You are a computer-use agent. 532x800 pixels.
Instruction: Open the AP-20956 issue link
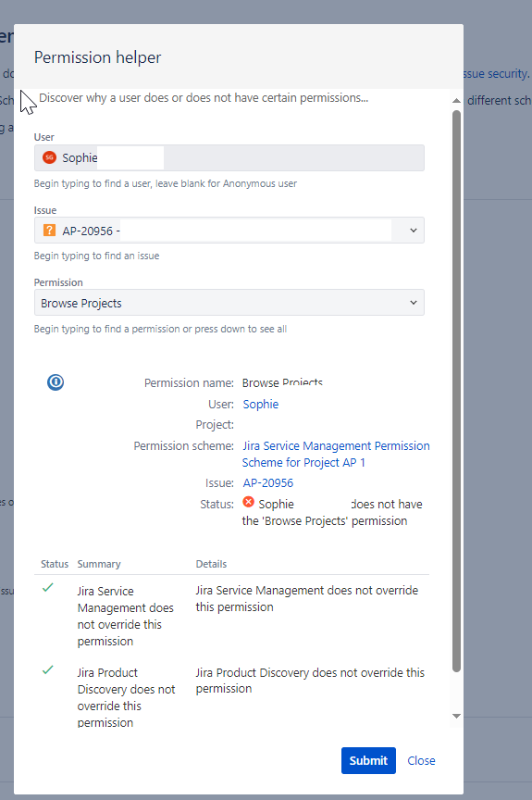click(268, 482)
